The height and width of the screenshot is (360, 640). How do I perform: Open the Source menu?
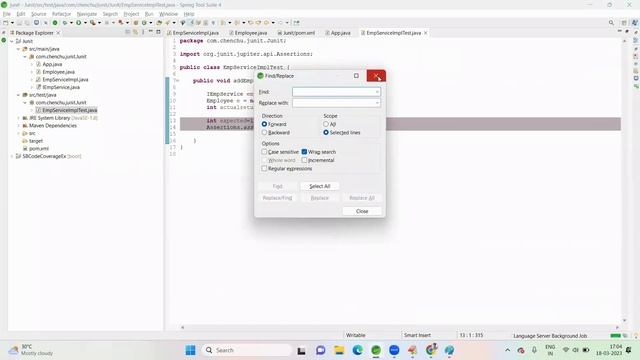[39, 14]
